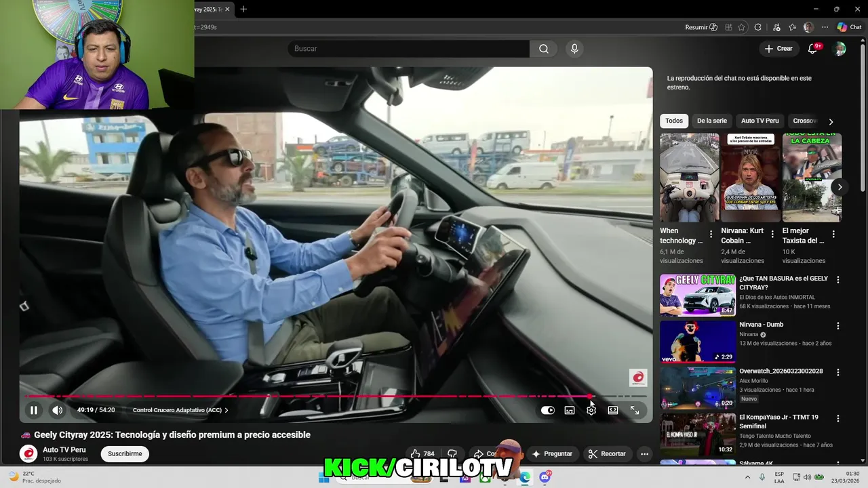868x488 pixels.
Task: Click the YouTube search magnifier button
Action: [x=544, y=49]
